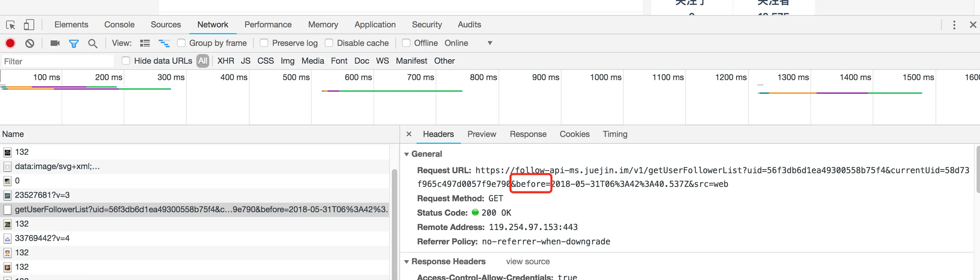
Task: Switch to the Console tab
Action: 119,25
